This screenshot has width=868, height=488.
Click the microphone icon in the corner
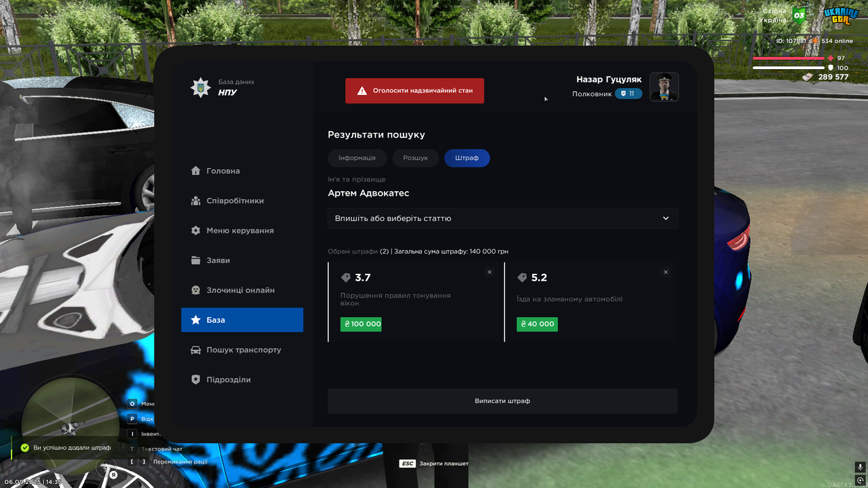coord(861,468)
